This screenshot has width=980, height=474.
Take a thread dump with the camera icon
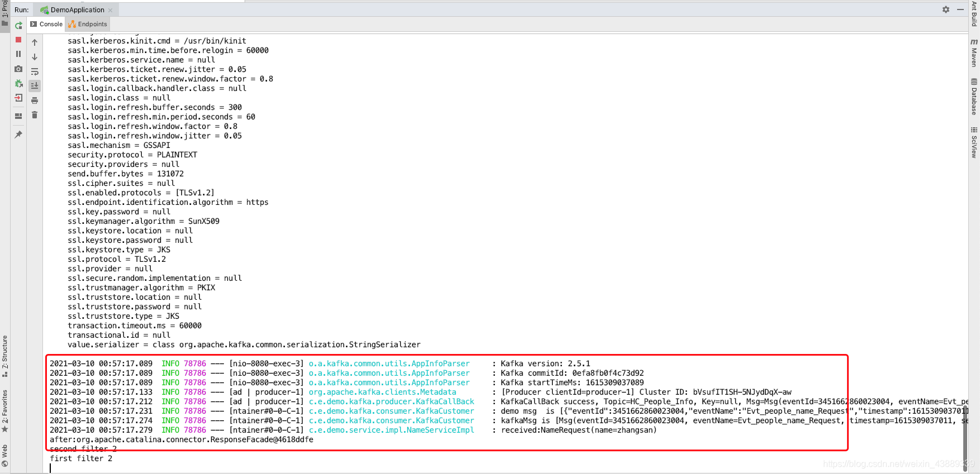click(18, 69)
